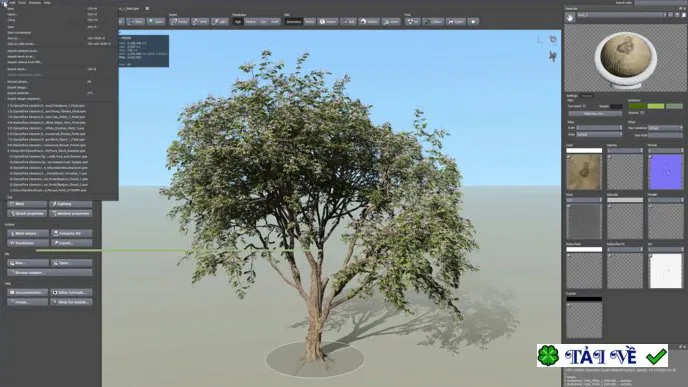This screenshot has height=387, width=688.
Task: Click the black Custom color swatch
Action: (584, 299)
